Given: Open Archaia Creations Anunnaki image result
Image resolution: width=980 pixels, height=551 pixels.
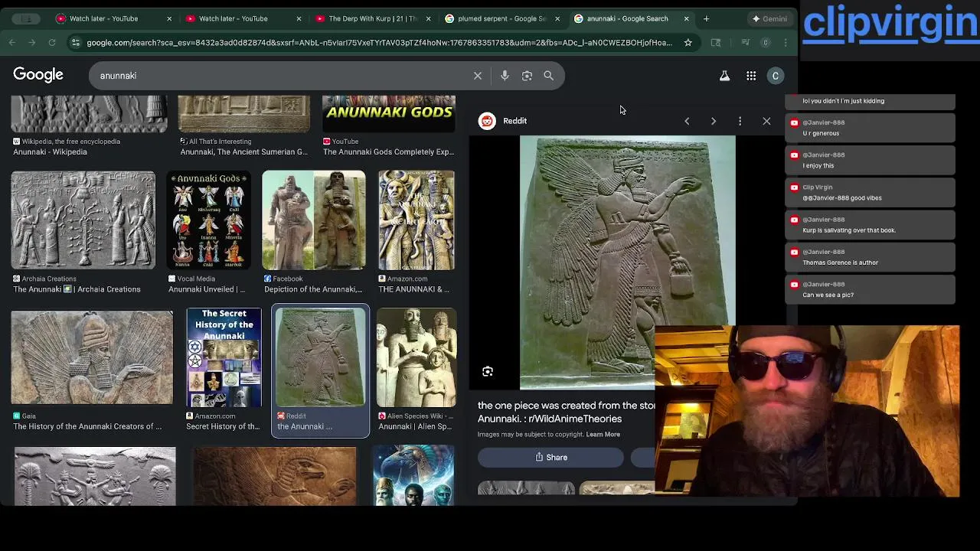Looking at the screenshot, I should [83, 220].
